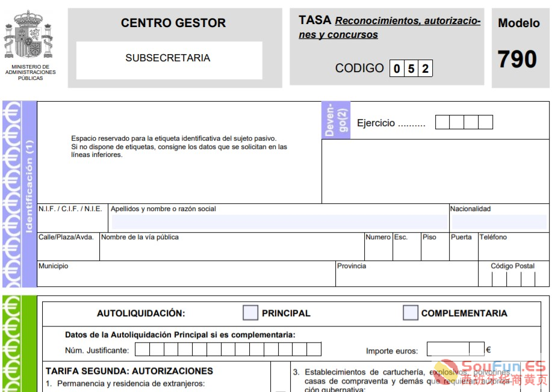Click the Provincia field
This screenshot has width=552, height=392.
coord(406,274)
